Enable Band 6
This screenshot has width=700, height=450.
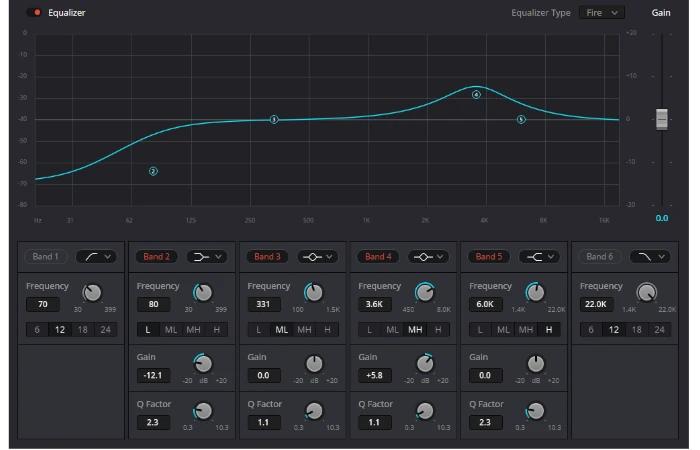[600, 257]
